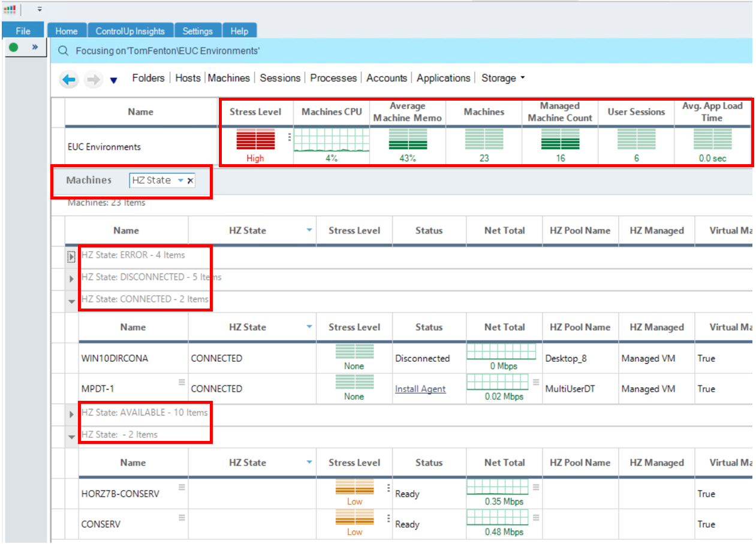Open the HZ State grouping dropdown
This screenshot has width=756, height=544.
[180, 180]
